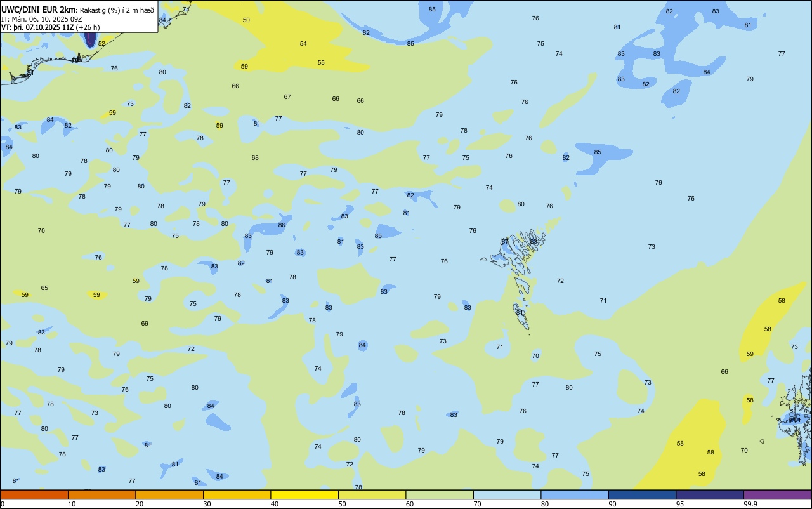This screenshot has height=509, width=812.
Task: Select the dark blue 90–95 legend swatch
Action: pyautogui.click(x=642, y=494)
